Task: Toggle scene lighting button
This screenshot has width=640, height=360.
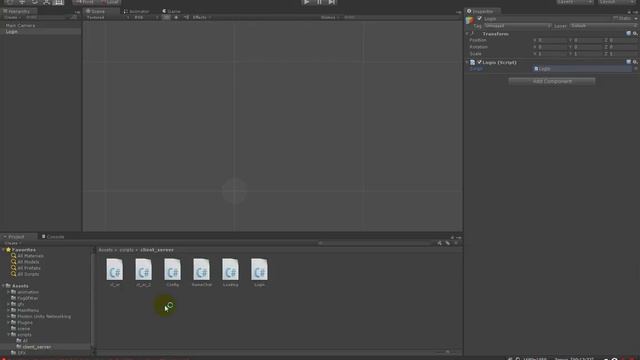Action: tap(176, 18)
